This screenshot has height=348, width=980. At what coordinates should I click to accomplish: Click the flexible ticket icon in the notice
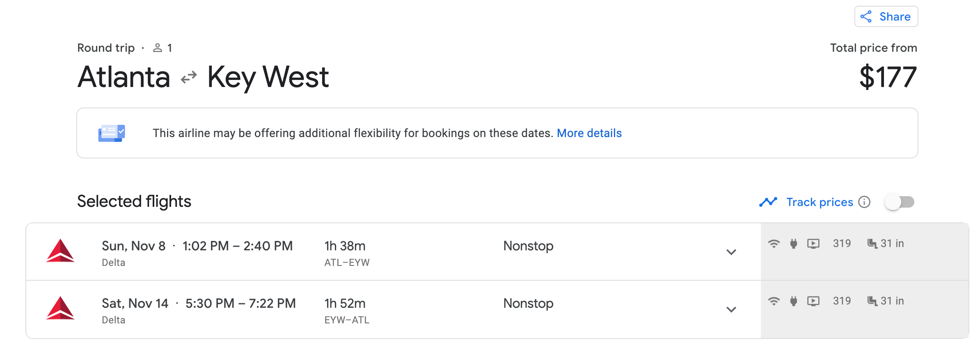click(111, 133)
